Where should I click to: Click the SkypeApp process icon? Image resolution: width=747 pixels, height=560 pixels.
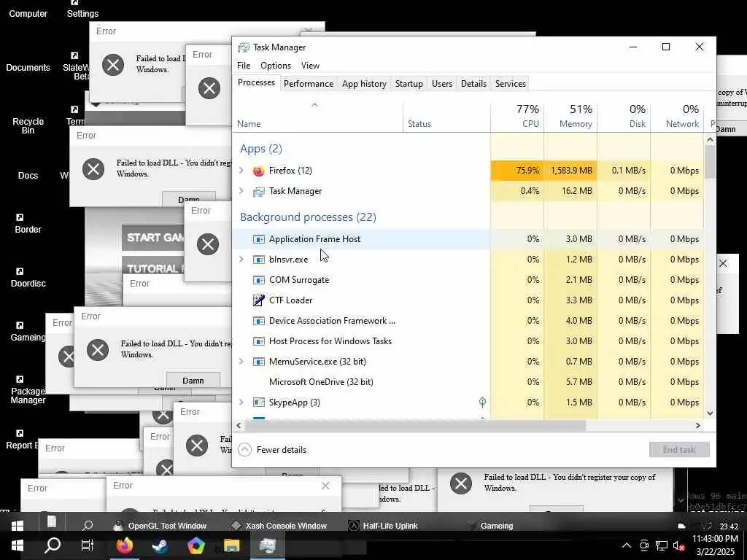click(x=259, y=402)
